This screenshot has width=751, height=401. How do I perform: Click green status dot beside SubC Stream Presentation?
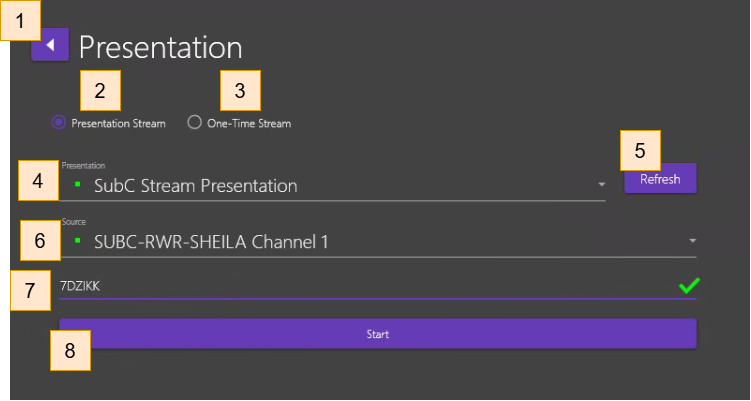[x=76, y=185]
